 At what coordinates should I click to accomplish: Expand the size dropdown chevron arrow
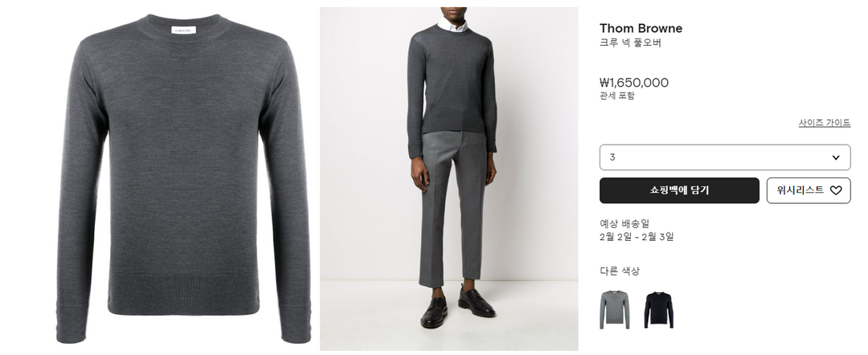click(836, 157)
